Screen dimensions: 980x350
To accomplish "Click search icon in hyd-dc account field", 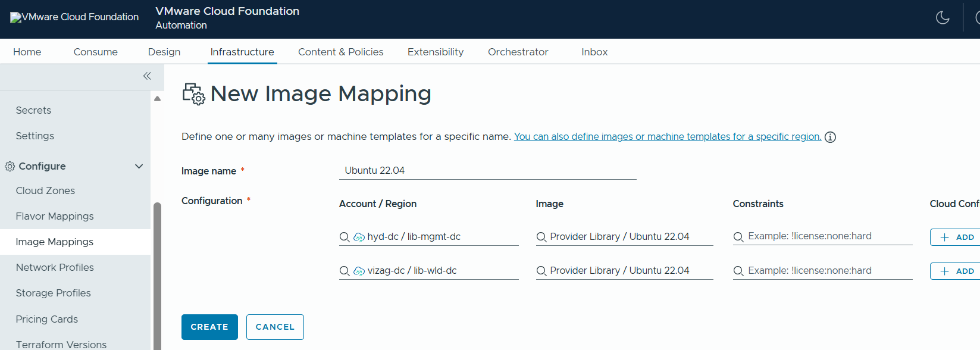I will point(345,237).
